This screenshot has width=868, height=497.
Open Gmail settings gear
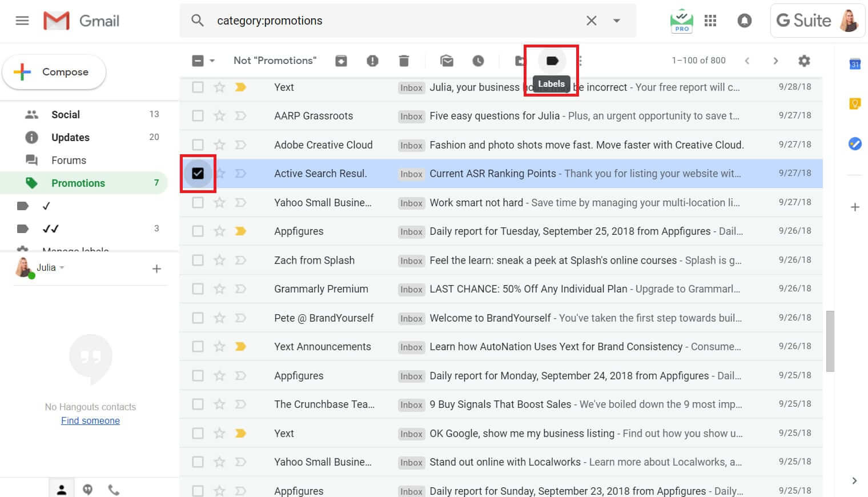(805, 60)
